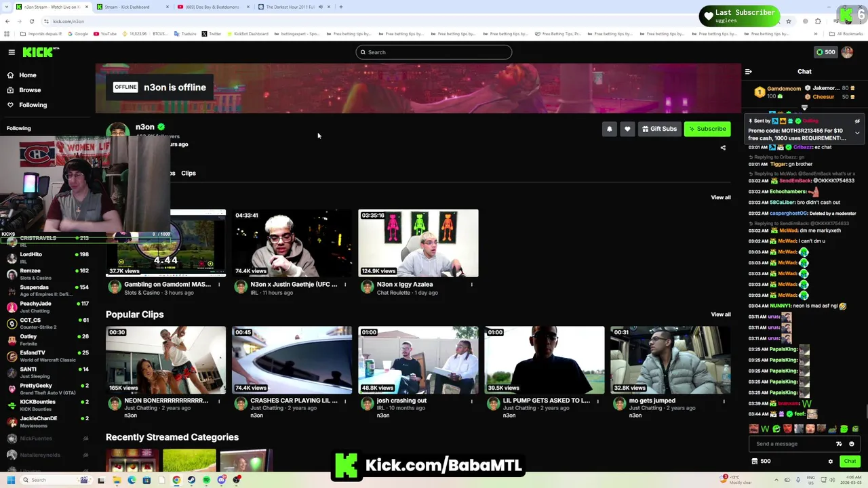Open the 500 Kicks balance in header
868x488 pixels.
click(825, 52)
